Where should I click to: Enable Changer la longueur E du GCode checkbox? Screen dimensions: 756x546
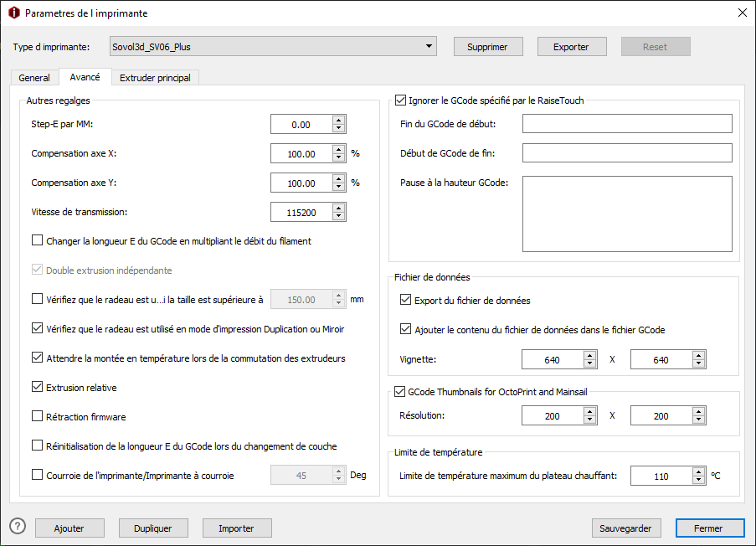coord(37,240)
